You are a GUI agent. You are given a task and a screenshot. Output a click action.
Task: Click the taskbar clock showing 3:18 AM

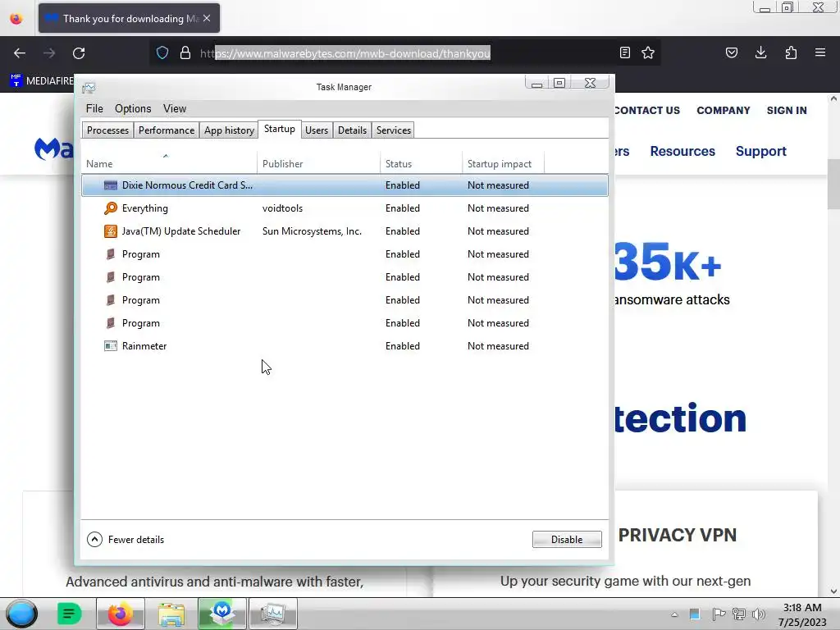coord(802,614)
